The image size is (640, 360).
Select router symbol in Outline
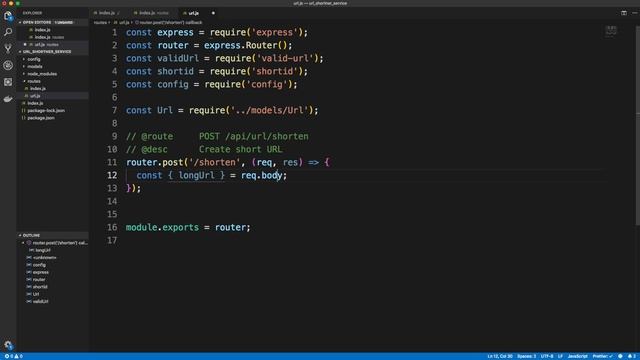click(x=39, y=280)
